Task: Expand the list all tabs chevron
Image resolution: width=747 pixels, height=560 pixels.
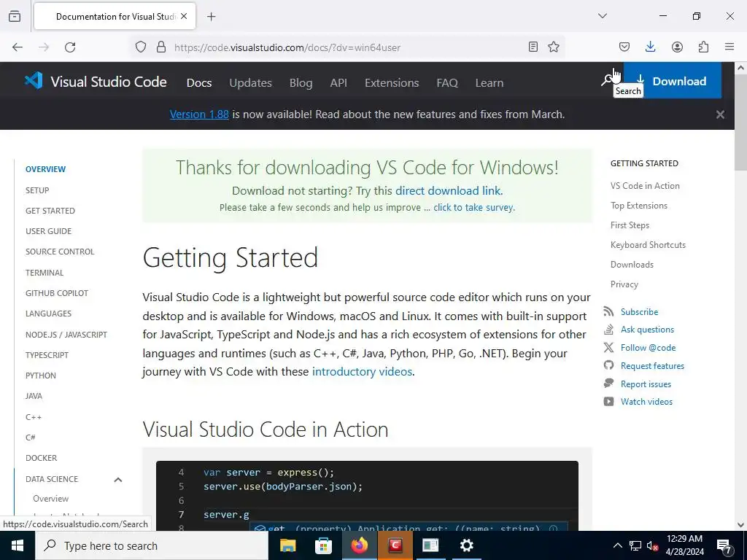Action: [603, 16]
